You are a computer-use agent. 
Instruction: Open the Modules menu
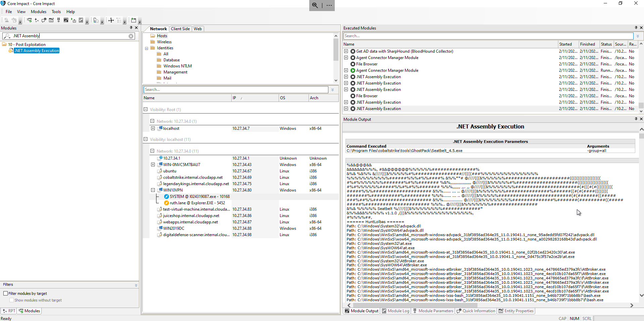click(39, 11)
